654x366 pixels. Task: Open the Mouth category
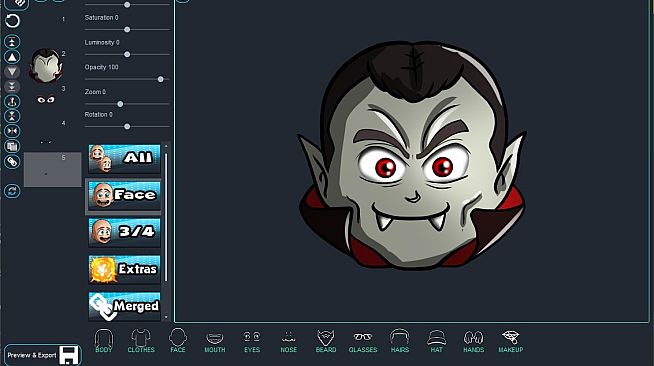(215, 341)
